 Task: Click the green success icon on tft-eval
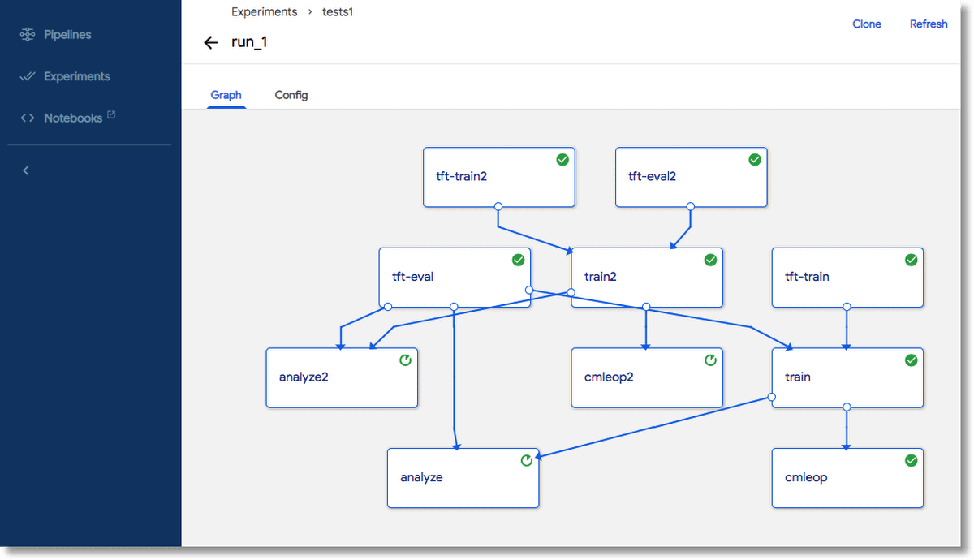coord(518,260)
